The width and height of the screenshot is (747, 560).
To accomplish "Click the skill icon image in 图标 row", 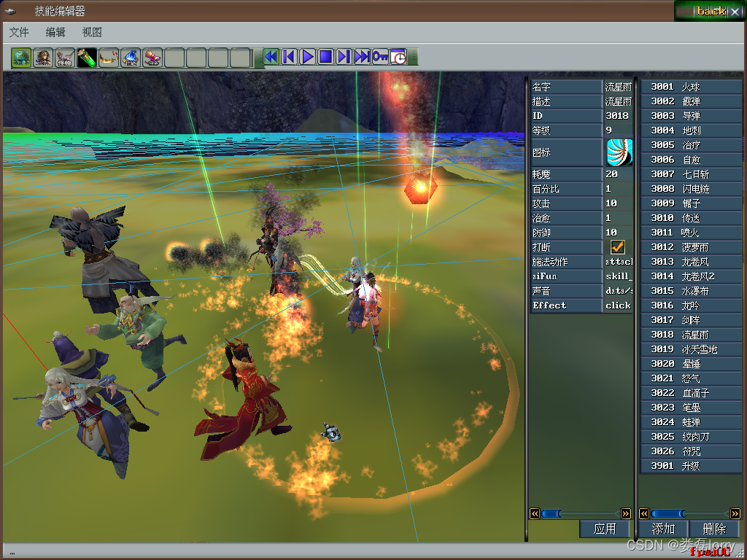I will pos(619,152).
